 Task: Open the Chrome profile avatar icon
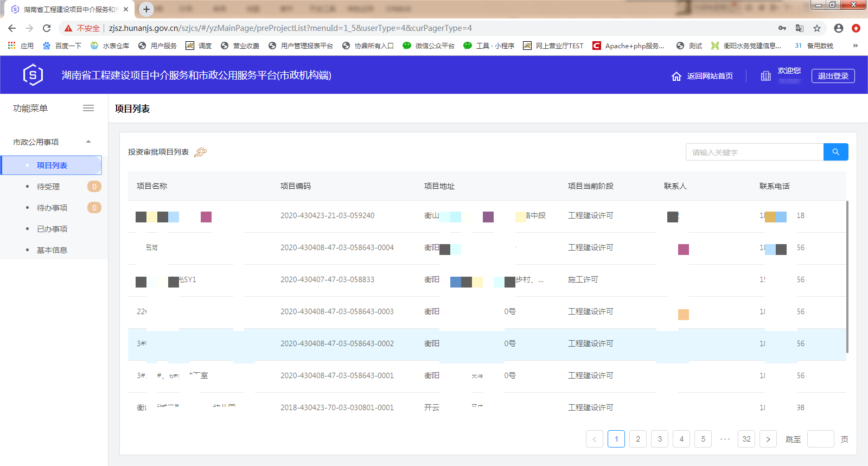point(839,28)
